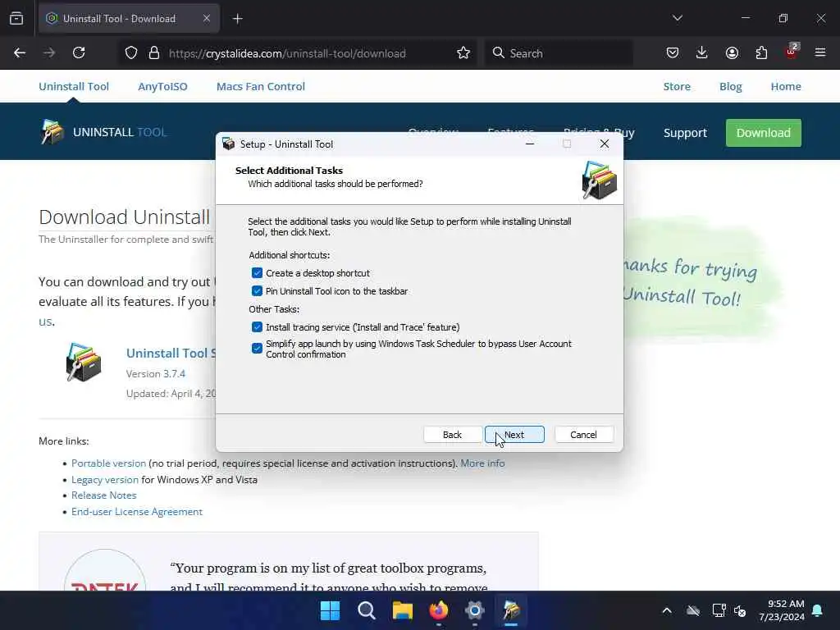Viewport: 840px width, 630px height.
Task: Open the Macs Fan Control navigation tab
Action: coord(260,86)
